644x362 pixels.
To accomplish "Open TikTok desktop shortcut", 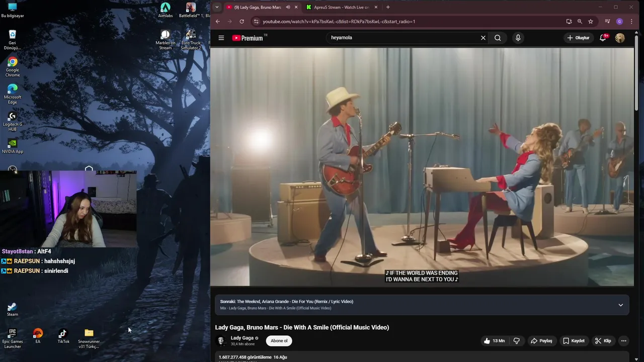I will pyautogui.click(x=63, y=336).
